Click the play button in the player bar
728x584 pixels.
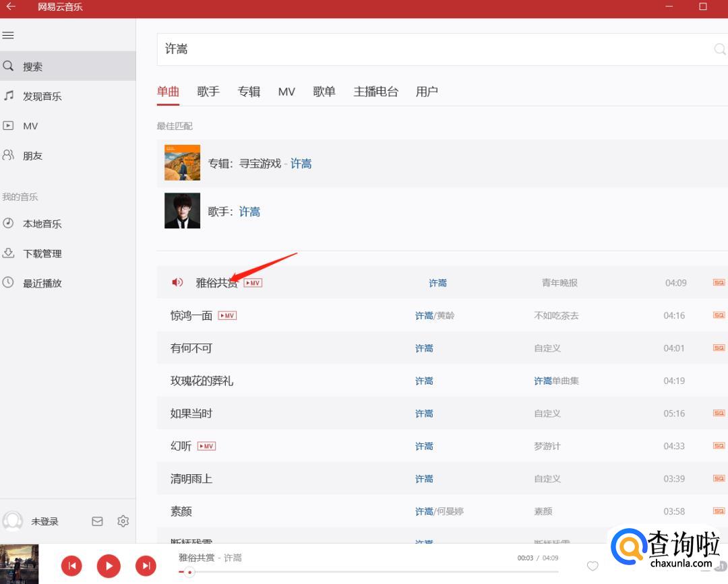point(109,565)
